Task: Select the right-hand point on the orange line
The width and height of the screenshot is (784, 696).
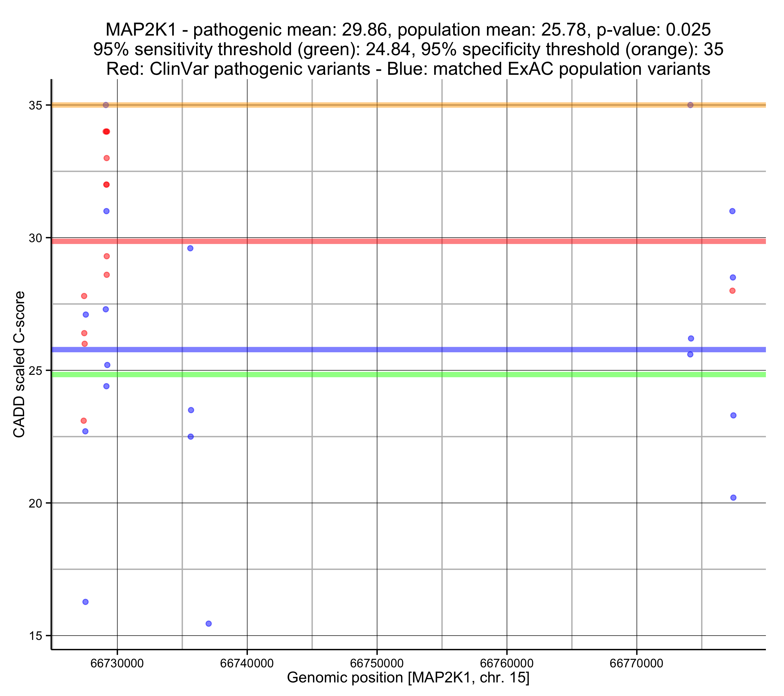Action: point(691,105)
